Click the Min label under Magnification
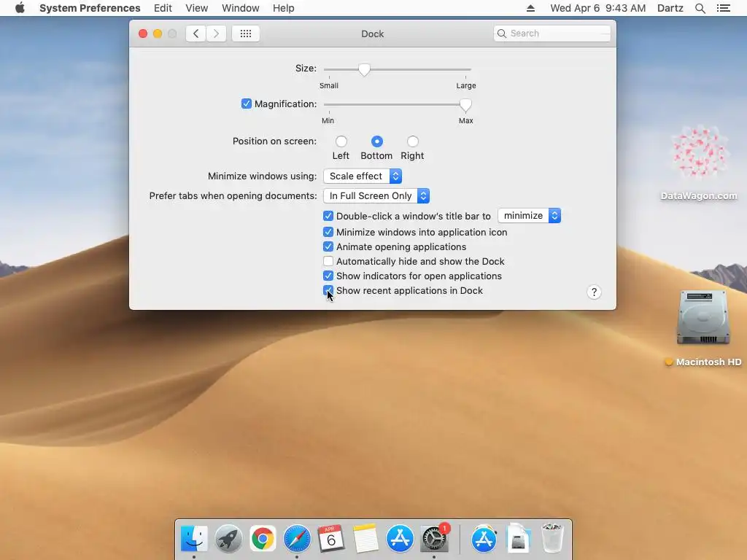The image size is (747, 560). pyautogui.click(x=328, y=120)
